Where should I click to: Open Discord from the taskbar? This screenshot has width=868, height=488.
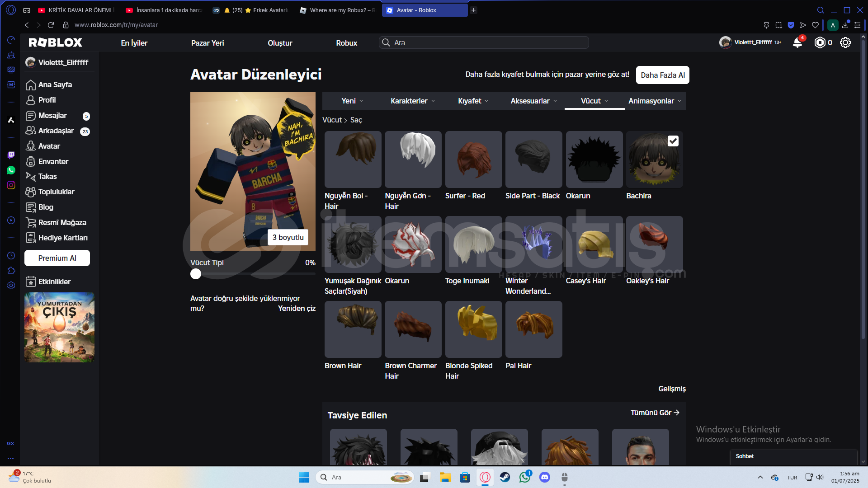[545, 477]
